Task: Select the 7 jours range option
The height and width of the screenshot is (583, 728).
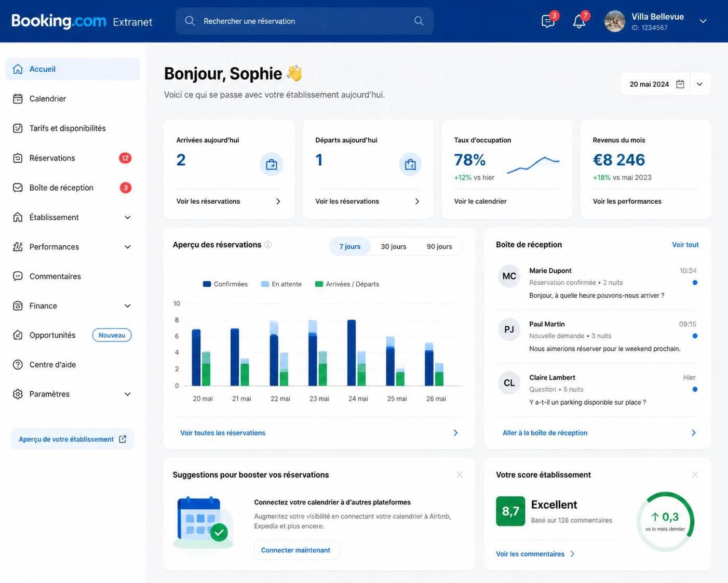Action: tap(350, 246)
